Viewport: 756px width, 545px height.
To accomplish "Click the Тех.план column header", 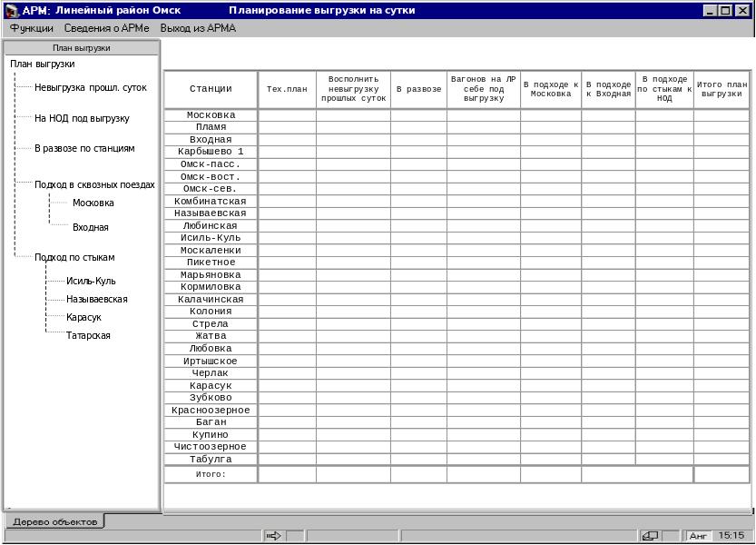I will (288, 89).
